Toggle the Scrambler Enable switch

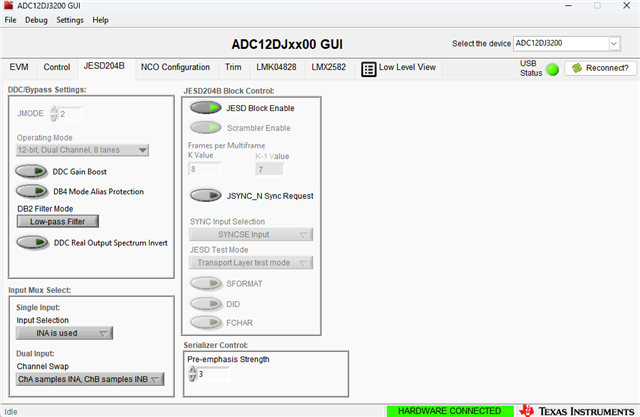206,128
